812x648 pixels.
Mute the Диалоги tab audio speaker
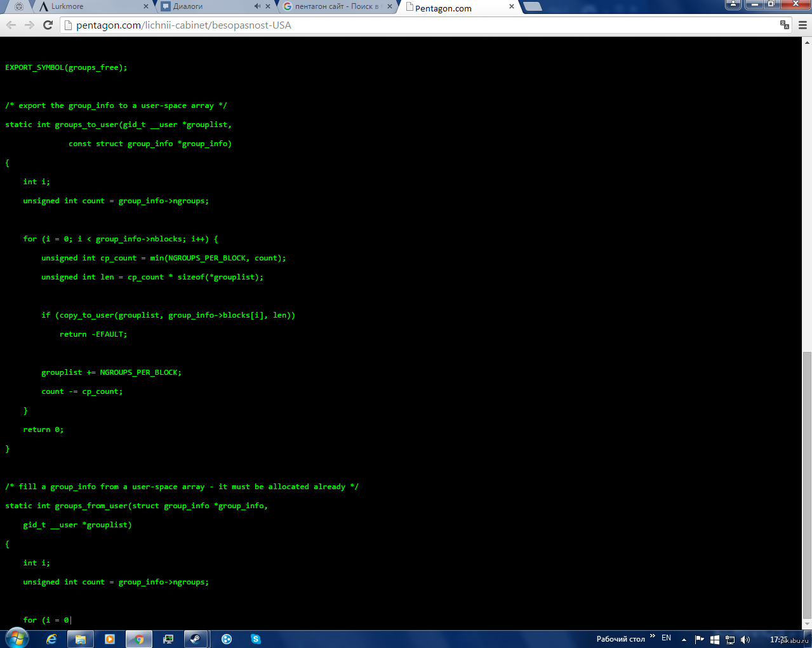click(x=257, y=6)
